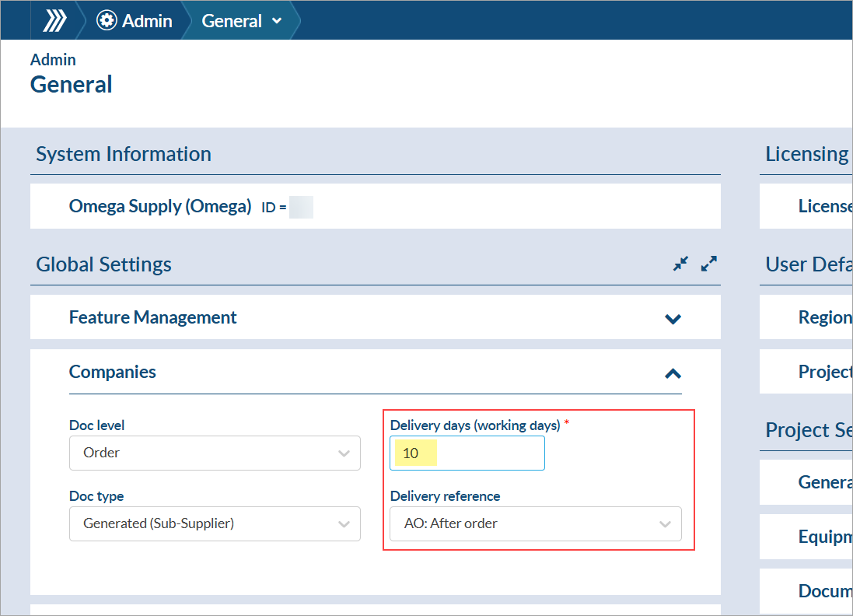This screenshot has height=616, width=853.
Task: Open the Doc level dropdown
Action: pos(215,453)
